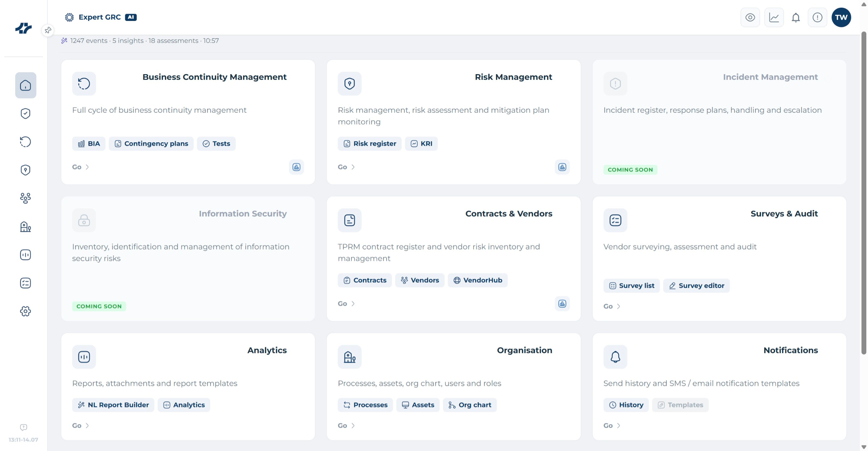Open the line chart icon in header
Viewport: 868px width, 451px height.
pos(774,18)
